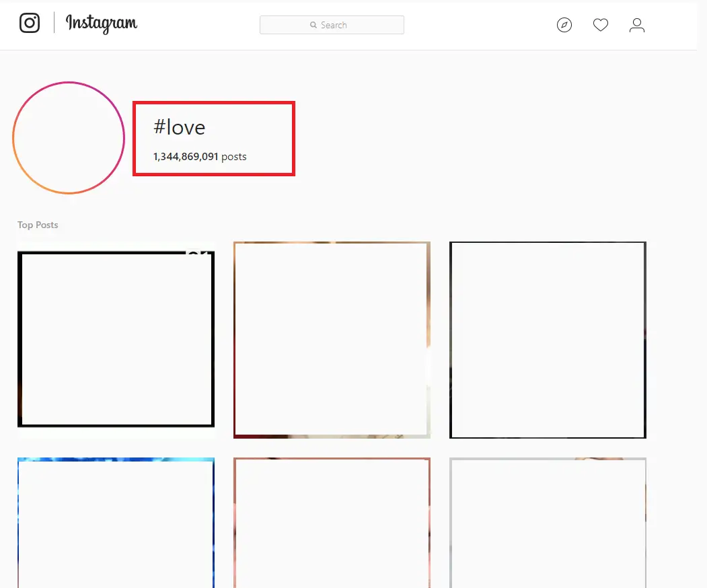Click the #love hashtag title
The width and height of the screenshot is (707, 588).
coord(180,128)
